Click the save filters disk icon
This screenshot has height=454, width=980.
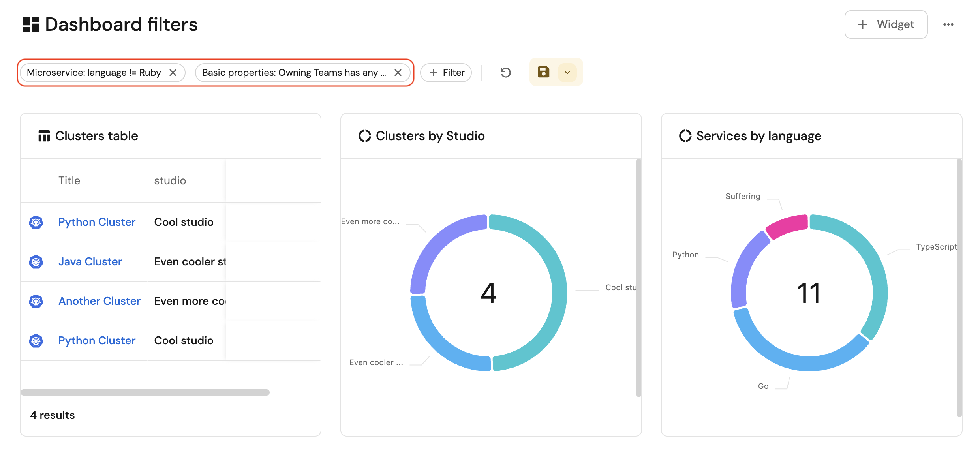pyautogui.click(x=543, y=72)
